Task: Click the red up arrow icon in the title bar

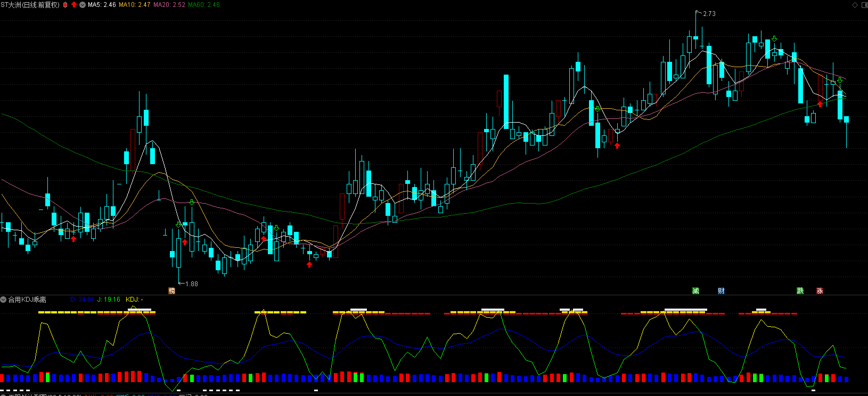Action: coord(73,5)
